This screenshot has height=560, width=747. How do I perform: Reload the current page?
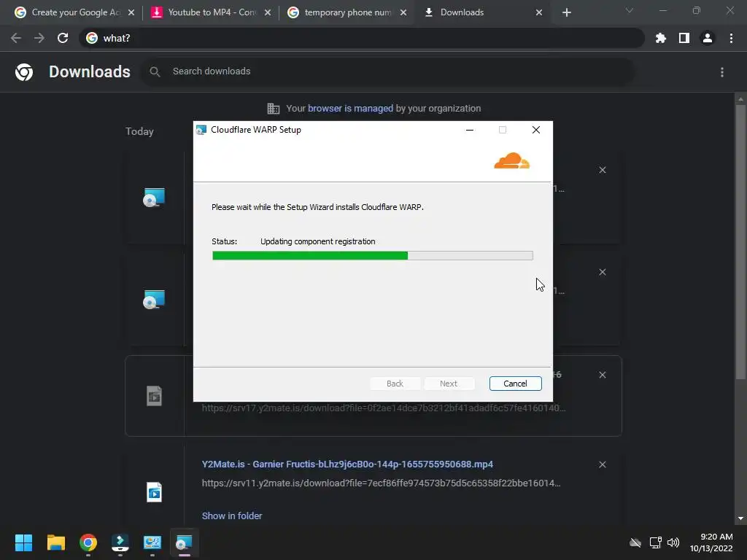pos(63,38)
